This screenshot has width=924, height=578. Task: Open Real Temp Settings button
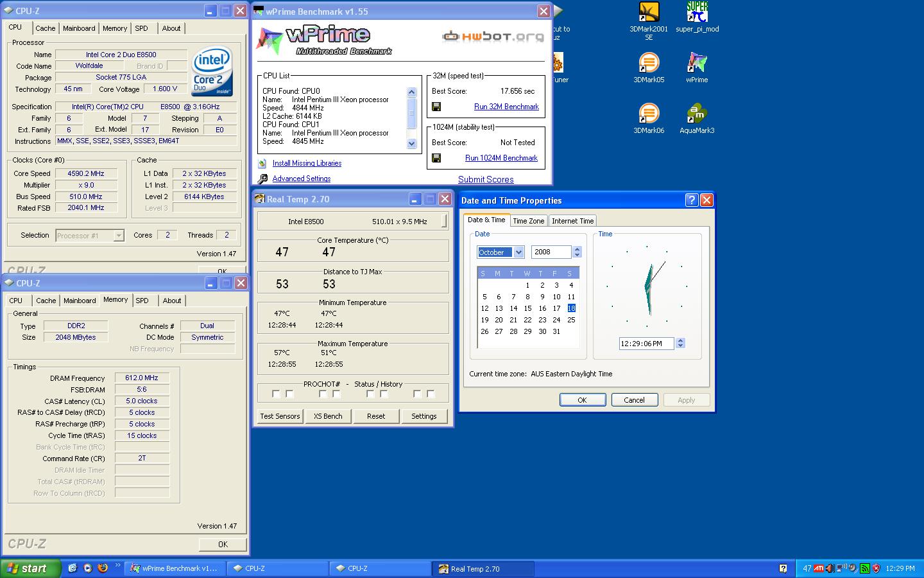pyautogui.click(x=424, y=416)
